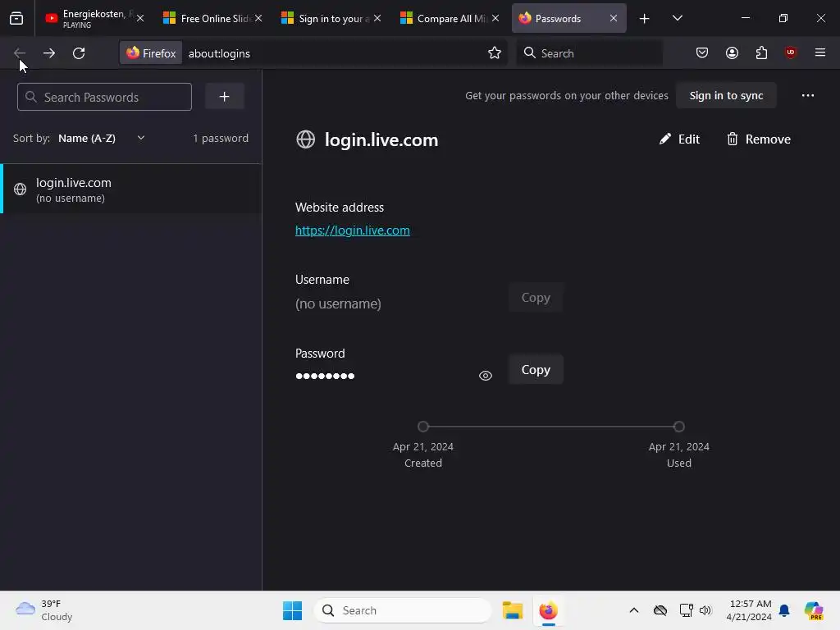Close the Passwords tab

click(x=614, y=18)
